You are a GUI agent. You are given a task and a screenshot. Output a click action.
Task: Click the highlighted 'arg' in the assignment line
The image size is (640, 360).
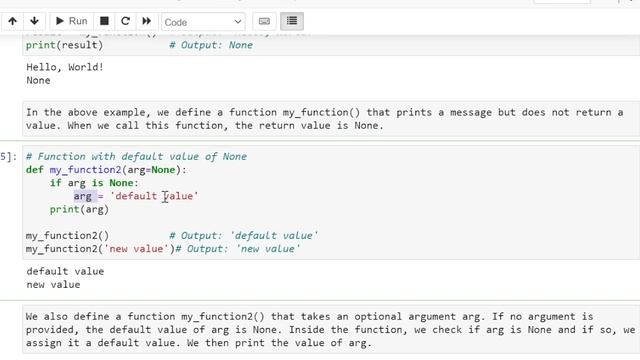[x=83, y=196]
